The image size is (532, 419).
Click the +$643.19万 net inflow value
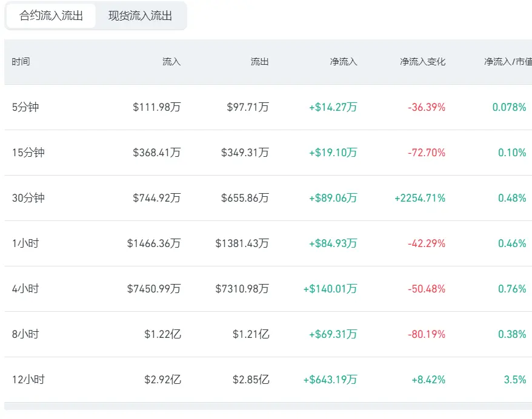pyautogui.click(x=330, y=380)
